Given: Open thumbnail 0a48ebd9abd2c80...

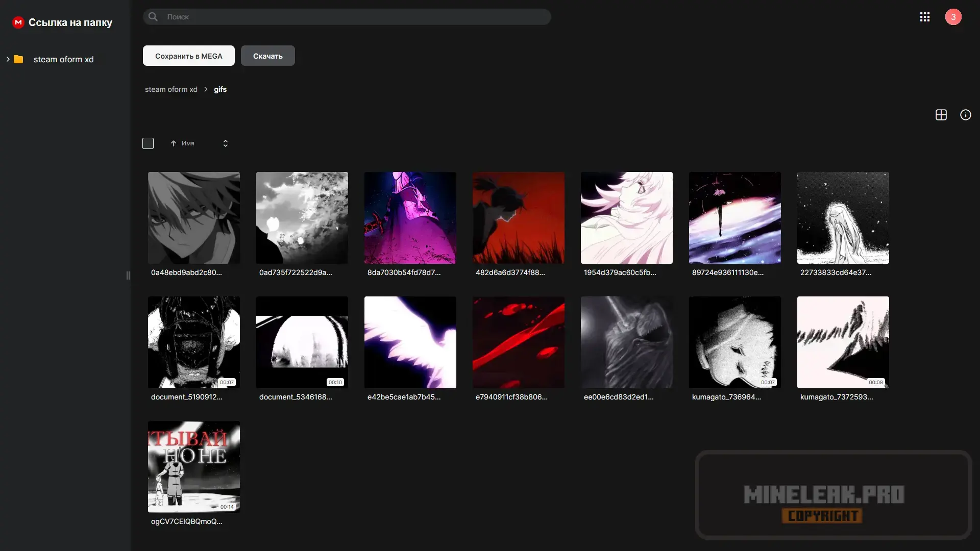Looking at the screenshot, I should click(x=194, y=218).
